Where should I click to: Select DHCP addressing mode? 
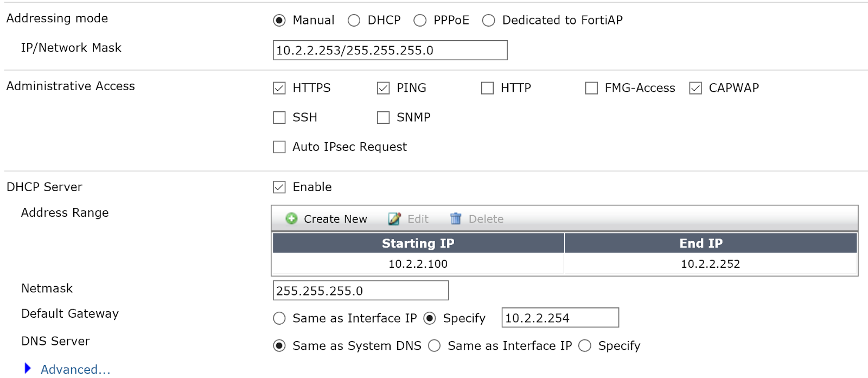[x=354, y=21]
